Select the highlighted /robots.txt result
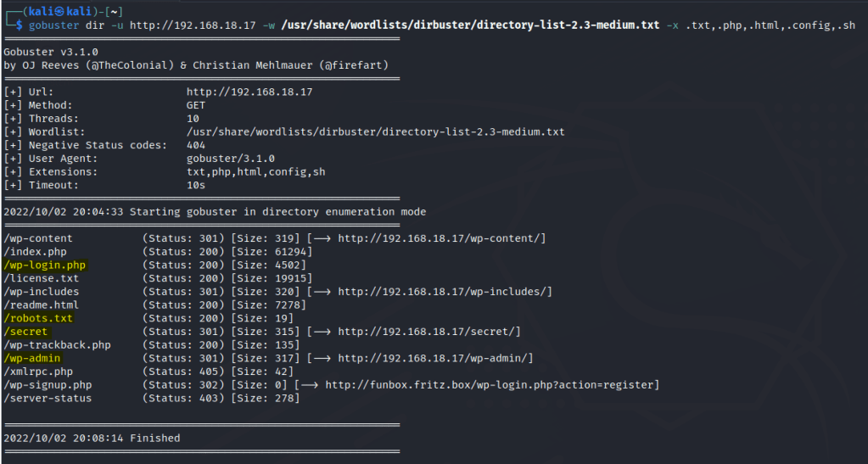This screenshot has width=868, height=464. 38,318
